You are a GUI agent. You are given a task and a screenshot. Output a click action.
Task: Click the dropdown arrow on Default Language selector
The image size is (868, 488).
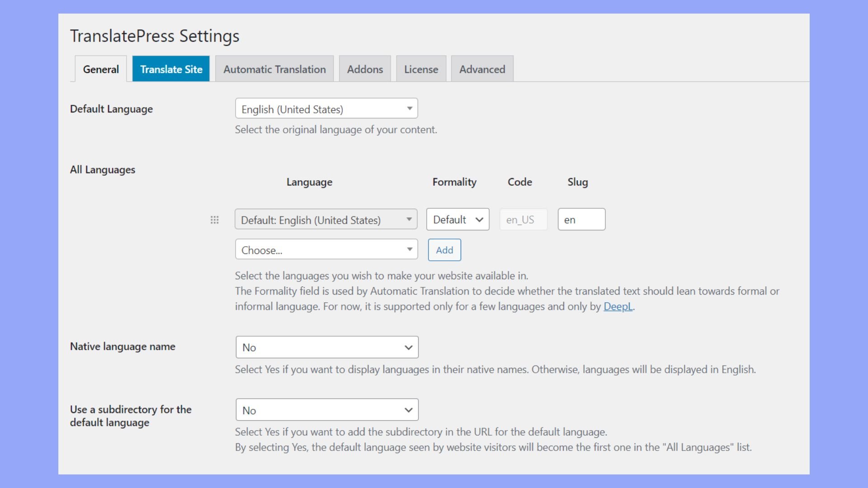click(409, 108)
